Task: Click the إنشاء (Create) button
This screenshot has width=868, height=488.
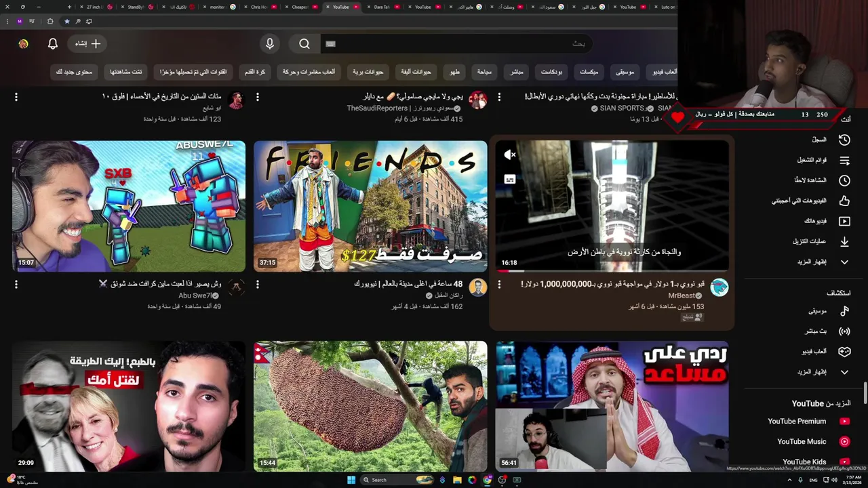Action: click(x=88, y=43)
